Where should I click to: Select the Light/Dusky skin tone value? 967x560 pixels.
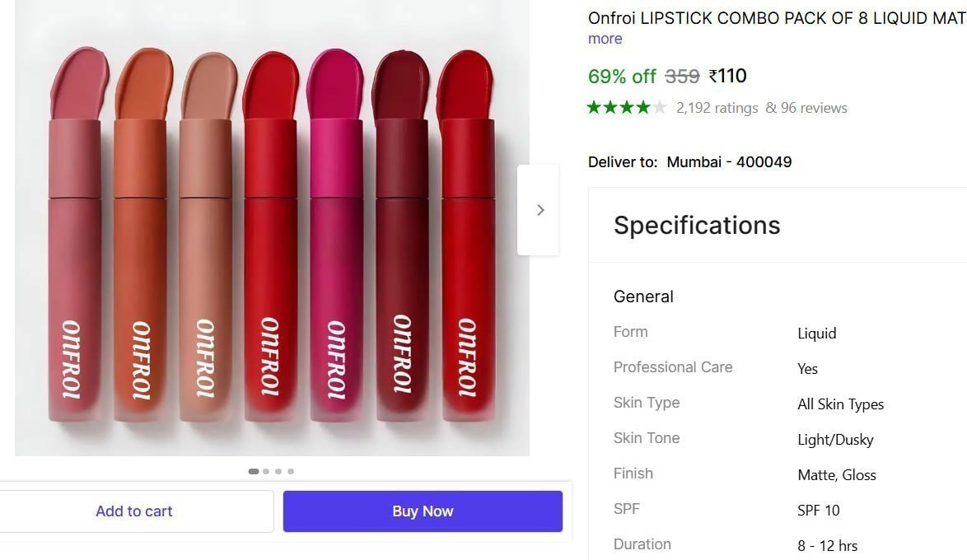pos(835,439)
